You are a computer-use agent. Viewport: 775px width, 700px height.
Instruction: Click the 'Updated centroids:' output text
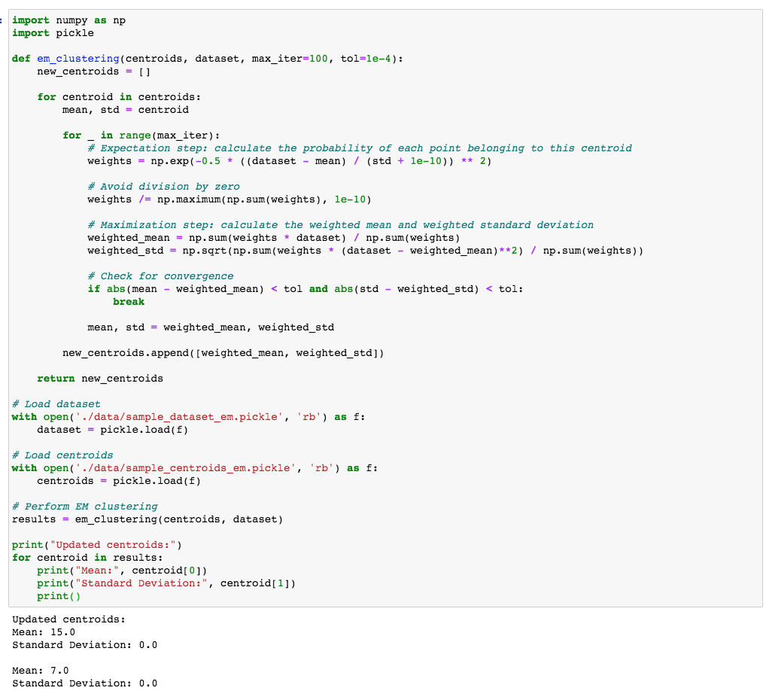tap(68, 620)
